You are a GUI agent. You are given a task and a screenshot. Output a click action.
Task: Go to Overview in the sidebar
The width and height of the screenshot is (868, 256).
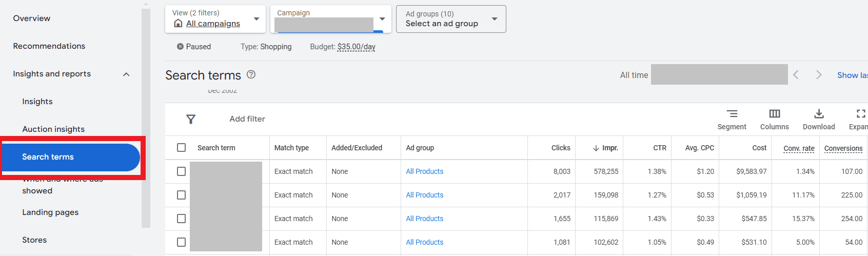(32, 18)
